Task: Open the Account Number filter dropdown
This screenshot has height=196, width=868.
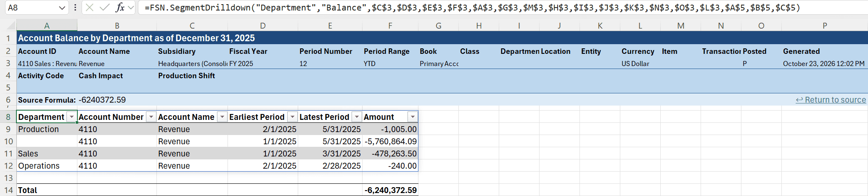Action: point(151,117)
